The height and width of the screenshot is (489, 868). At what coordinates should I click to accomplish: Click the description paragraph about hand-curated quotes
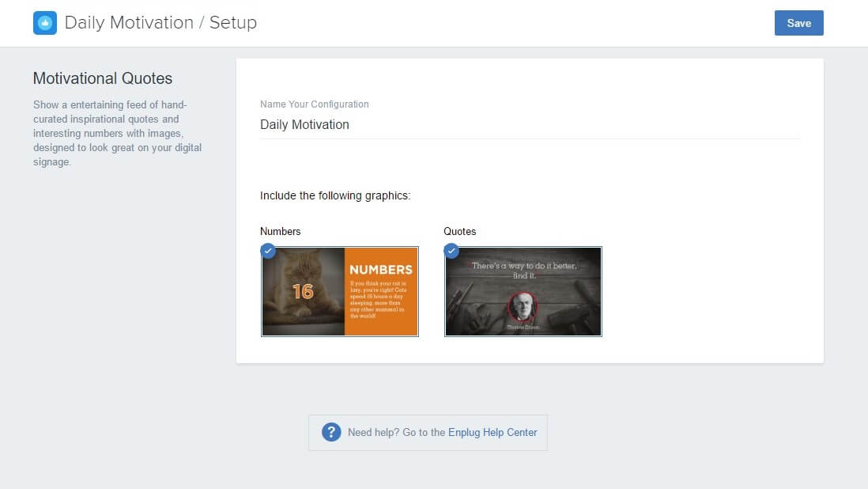pos(117,134)
